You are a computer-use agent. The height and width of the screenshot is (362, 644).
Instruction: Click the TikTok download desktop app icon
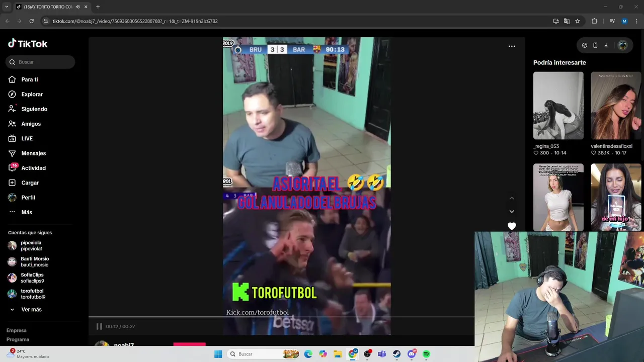pos(606,45)
